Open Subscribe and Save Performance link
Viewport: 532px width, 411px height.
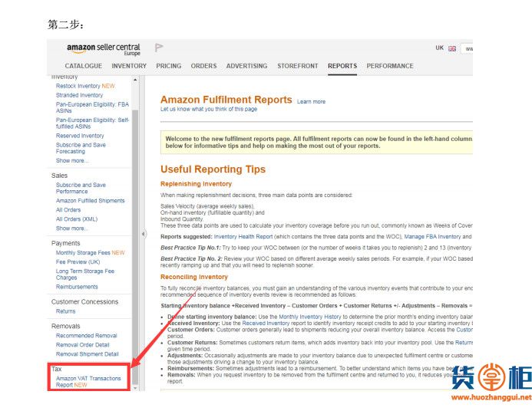[81, 188]
